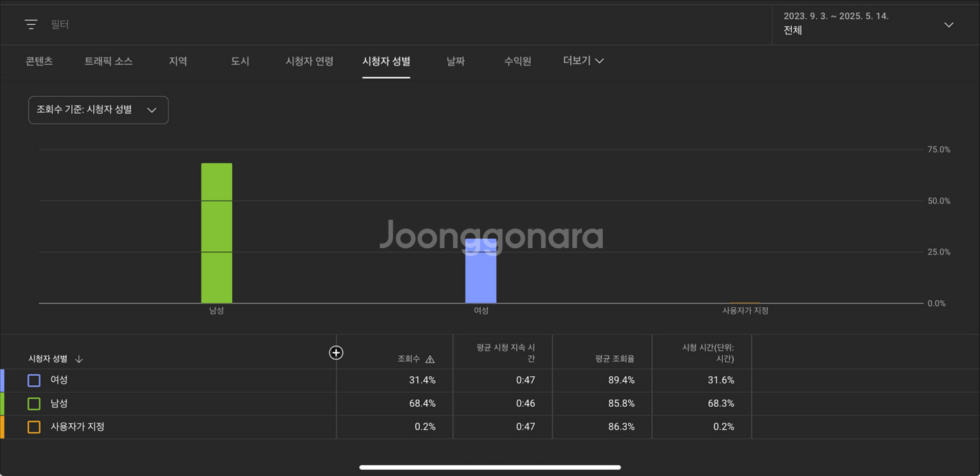Click the 86.3% 평균 조회율 value

click(x=621, y=427)
